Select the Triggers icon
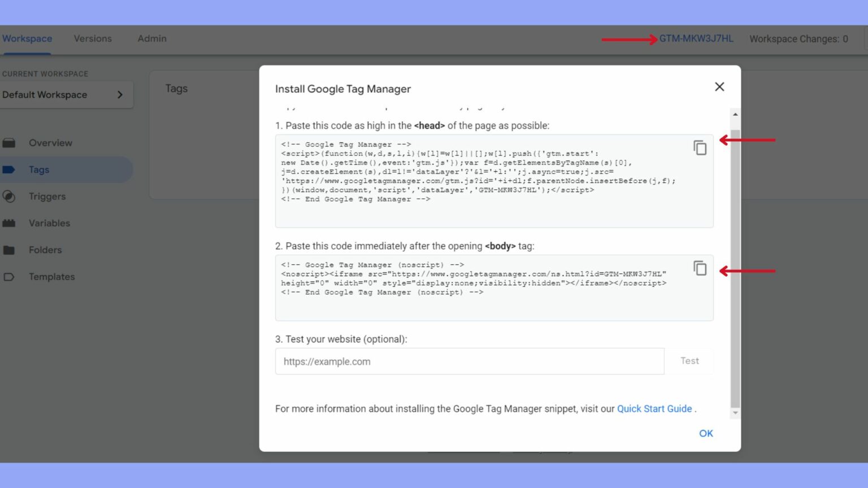The image size is (868, 488). (x=10, y=196)
